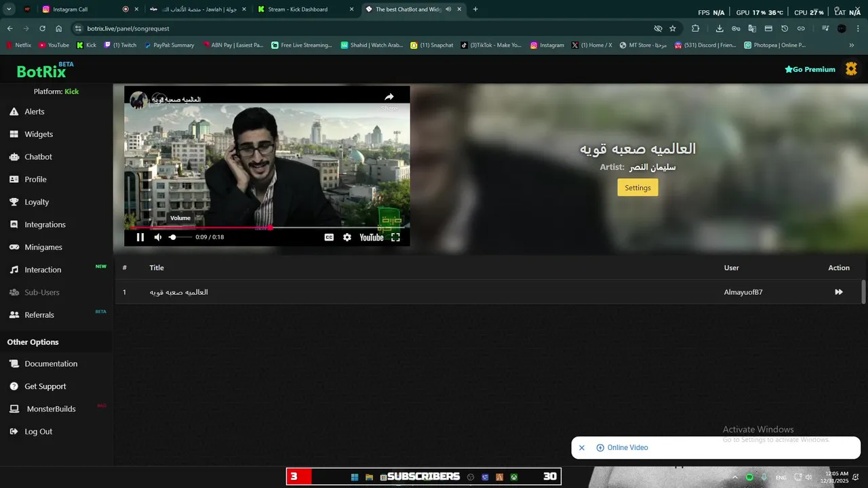Toggle closed captions in the video player

point(329,237)
